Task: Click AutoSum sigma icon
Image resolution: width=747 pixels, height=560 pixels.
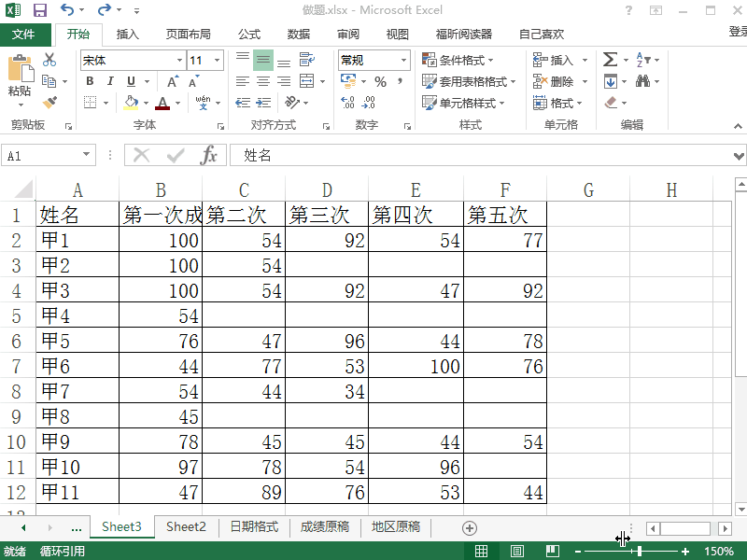Action: [611, 60]
